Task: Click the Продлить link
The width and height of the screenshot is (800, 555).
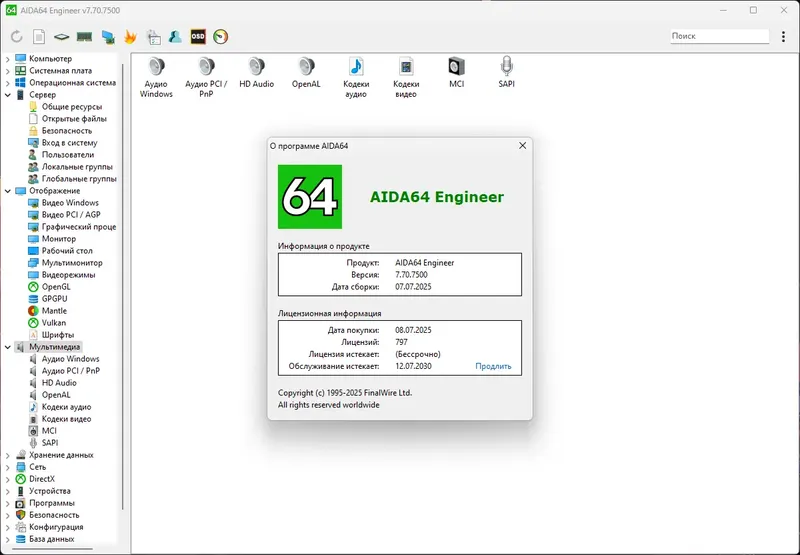Action: [493, 366]
